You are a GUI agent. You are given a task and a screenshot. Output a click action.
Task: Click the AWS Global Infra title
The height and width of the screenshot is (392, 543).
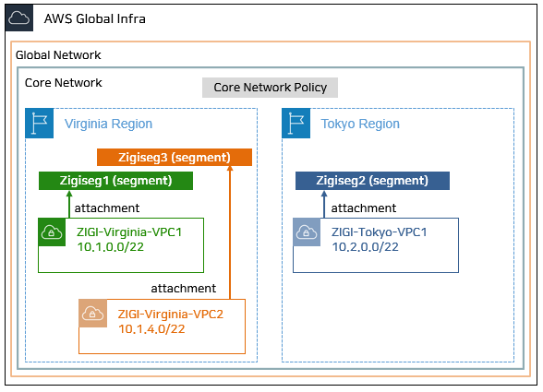(x=94, y=18)
